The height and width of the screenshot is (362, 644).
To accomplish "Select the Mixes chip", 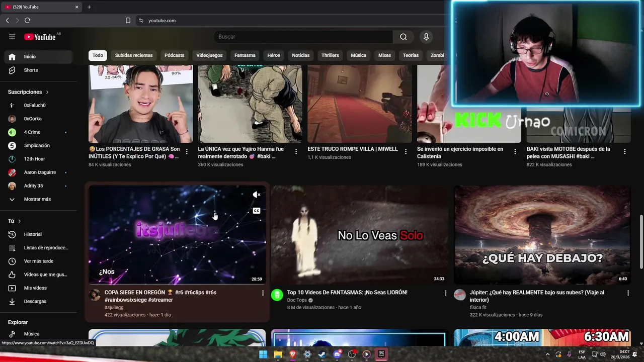I will point(384,55).
